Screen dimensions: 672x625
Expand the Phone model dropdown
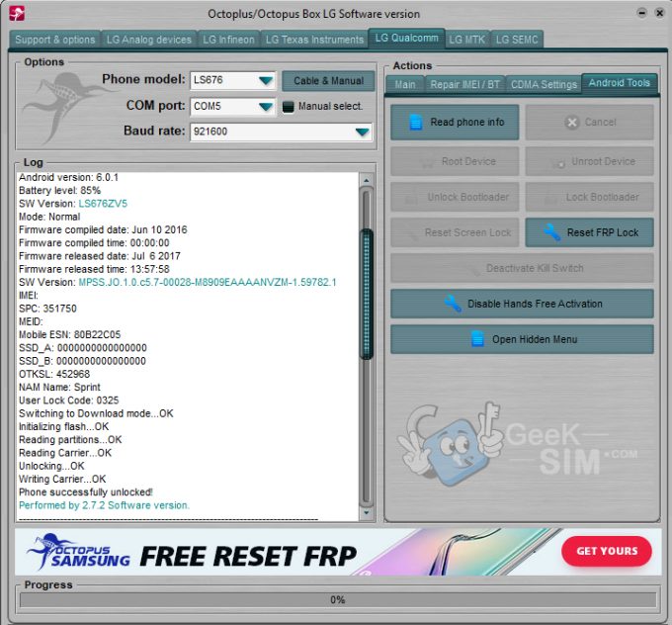coord(265,81)
